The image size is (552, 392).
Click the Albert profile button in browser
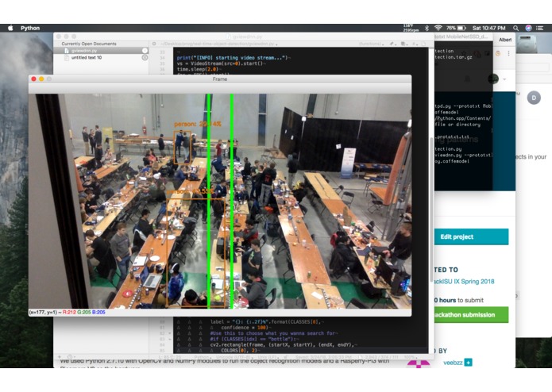(505, 40)
